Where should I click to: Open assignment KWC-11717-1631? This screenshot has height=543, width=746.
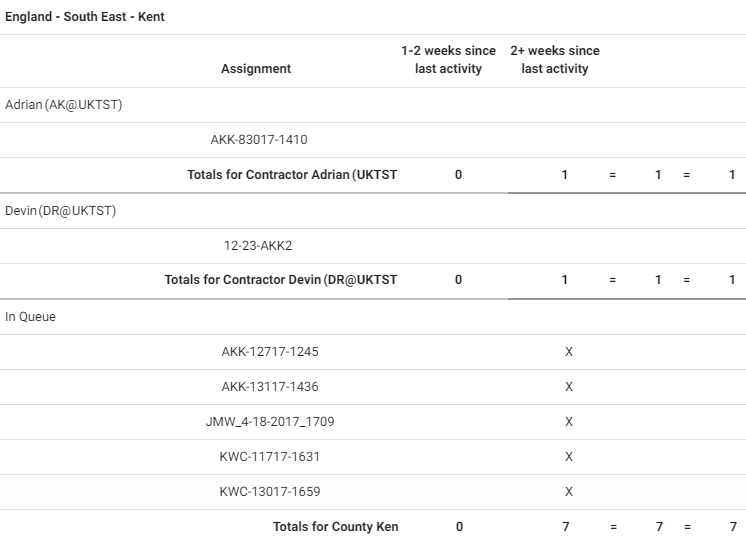coord(270,457)
